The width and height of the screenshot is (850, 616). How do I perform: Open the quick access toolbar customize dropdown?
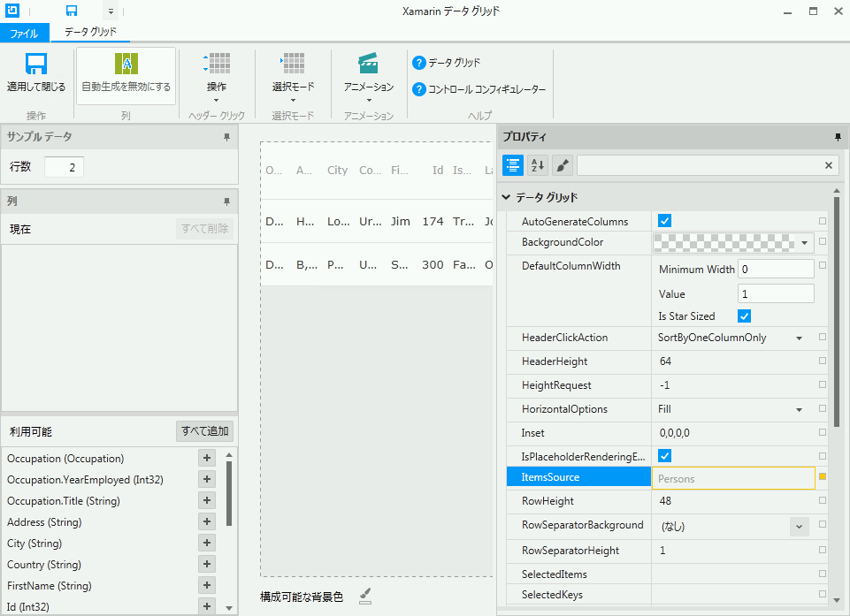click(111, 11)
